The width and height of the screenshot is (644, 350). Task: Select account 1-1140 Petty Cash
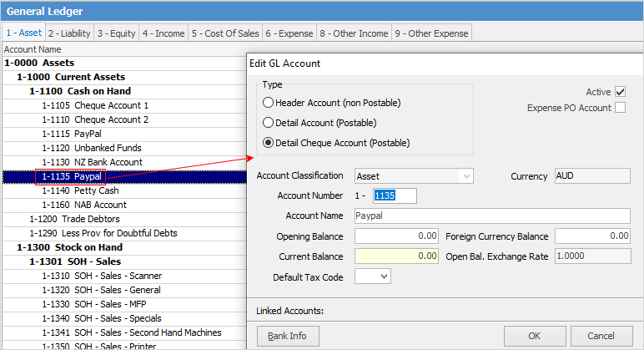[x=124, y=190]
